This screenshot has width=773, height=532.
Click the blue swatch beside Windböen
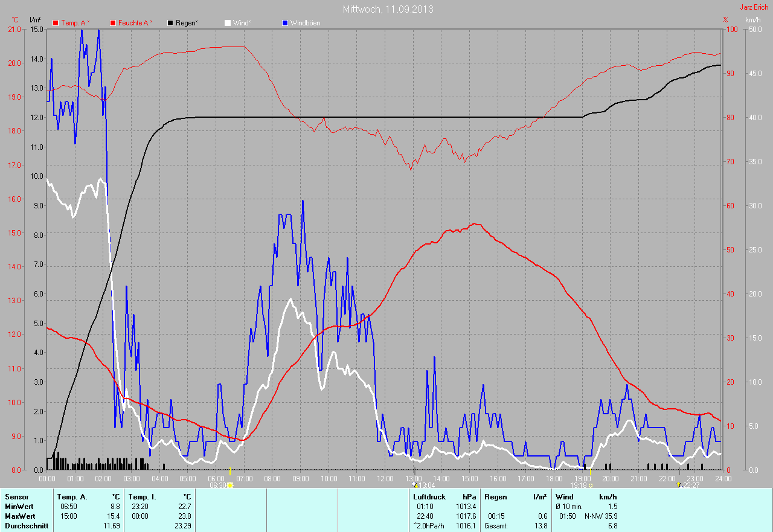[286, 23]
